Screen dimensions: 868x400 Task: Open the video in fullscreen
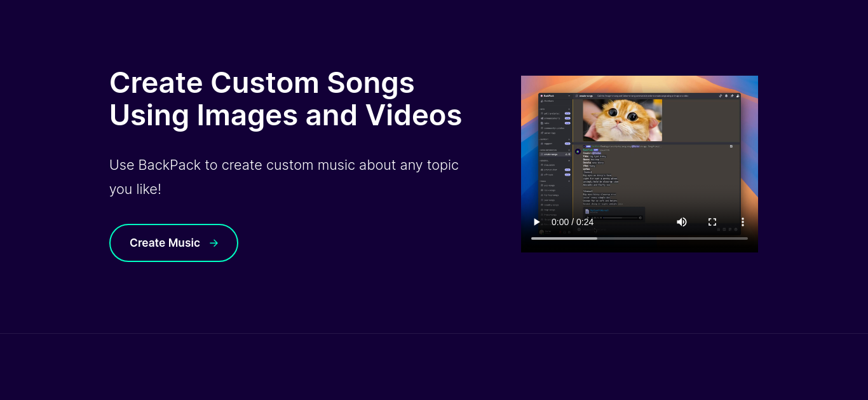712,222
